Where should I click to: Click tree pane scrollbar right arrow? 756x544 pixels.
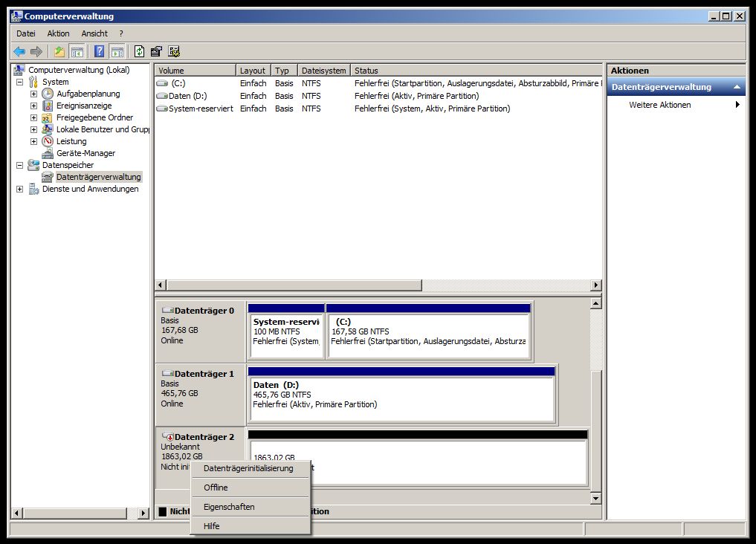[x=143, y=514]
